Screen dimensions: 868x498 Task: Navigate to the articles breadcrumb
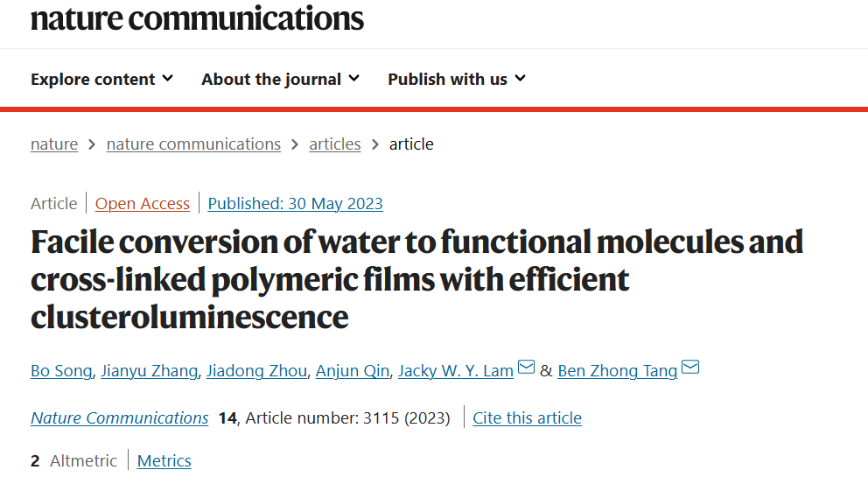pyautogui.click(x=335, y=144)
